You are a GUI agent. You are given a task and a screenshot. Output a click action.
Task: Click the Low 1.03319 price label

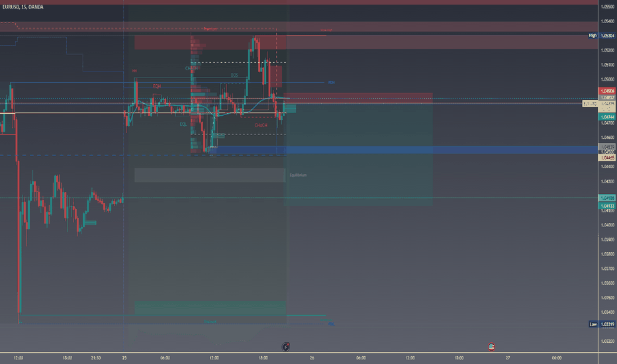coord(602,324)
